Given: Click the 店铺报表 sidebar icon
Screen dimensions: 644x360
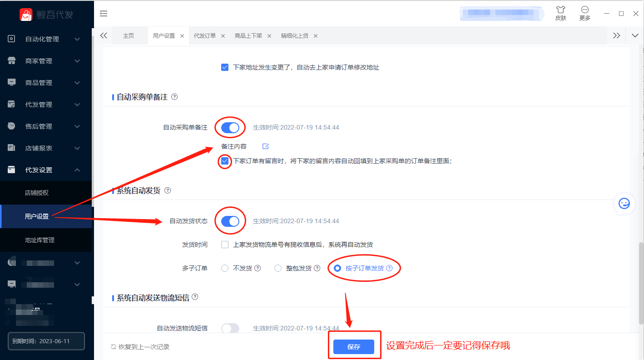Looking at the screenshot, I should [12, 148].
